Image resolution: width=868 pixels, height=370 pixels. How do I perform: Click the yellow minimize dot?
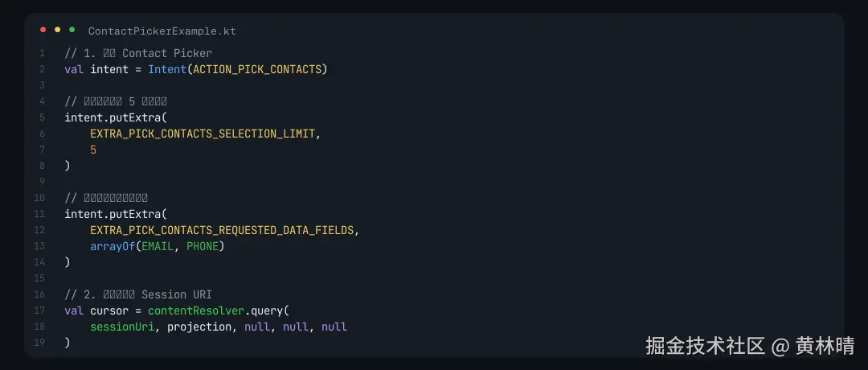tap(57, 30)
